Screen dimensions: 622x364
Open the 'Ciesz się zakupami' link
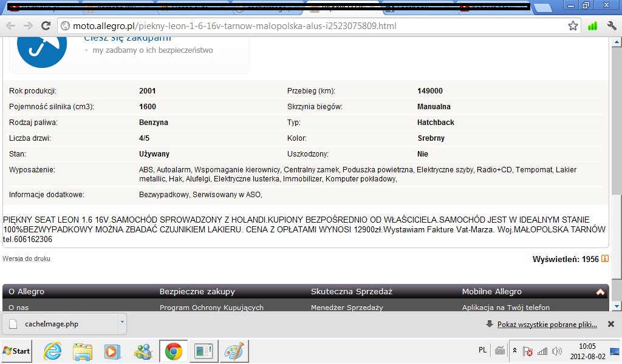128,39
